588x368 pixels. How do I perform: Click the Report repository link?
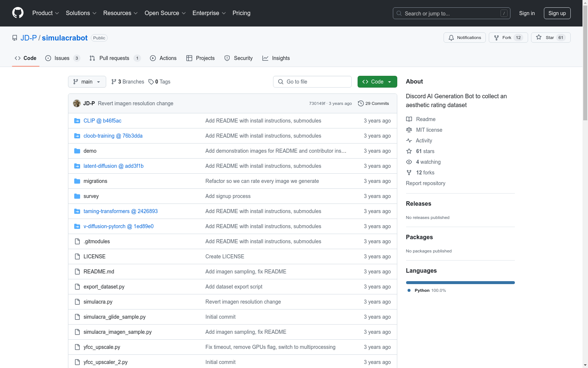tap(426, 183)
